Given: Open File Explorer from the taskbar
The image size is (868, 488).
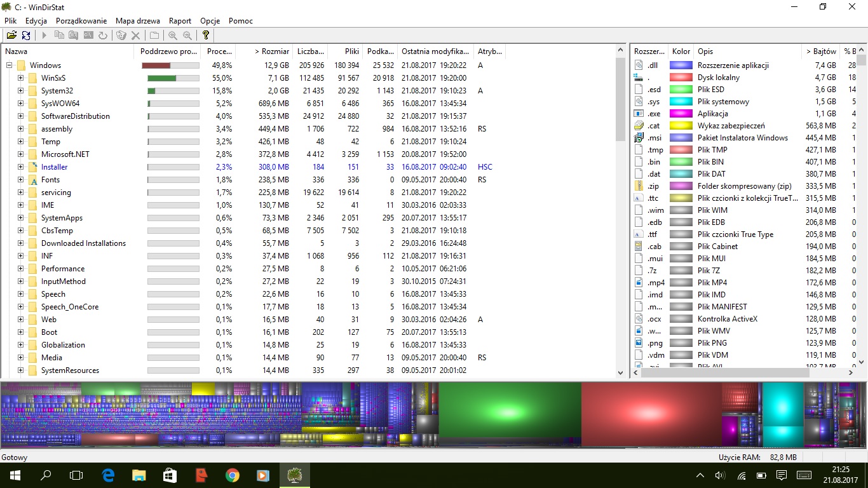Looking at the screenshot, I should click(x=139, y=475).
